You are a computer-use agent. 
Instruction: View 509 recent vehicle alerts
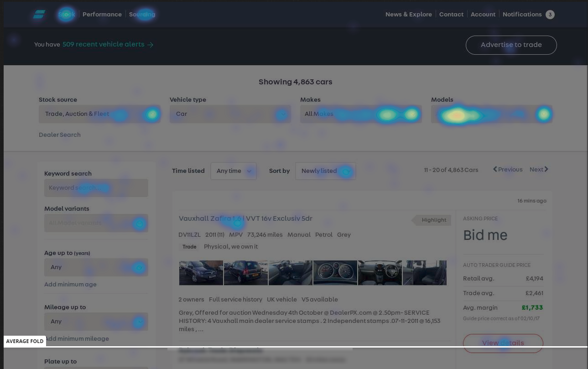108,44
